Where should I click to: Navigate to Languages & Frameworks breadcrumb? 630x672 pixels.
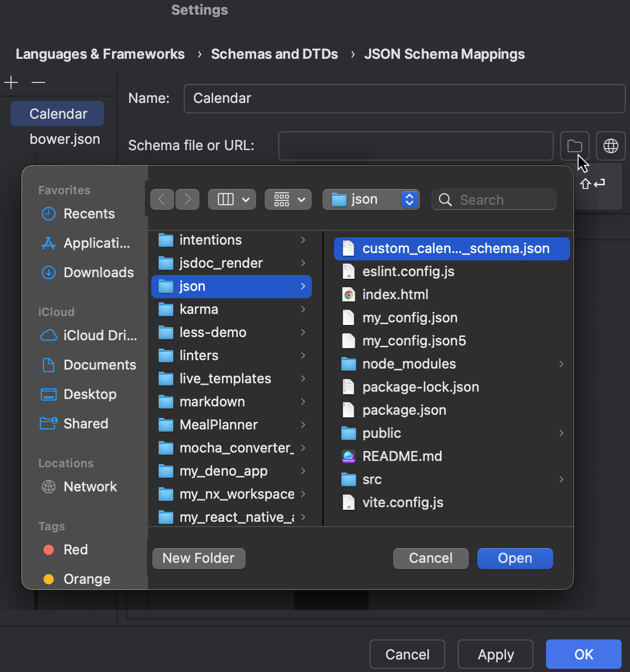[100, 54]
